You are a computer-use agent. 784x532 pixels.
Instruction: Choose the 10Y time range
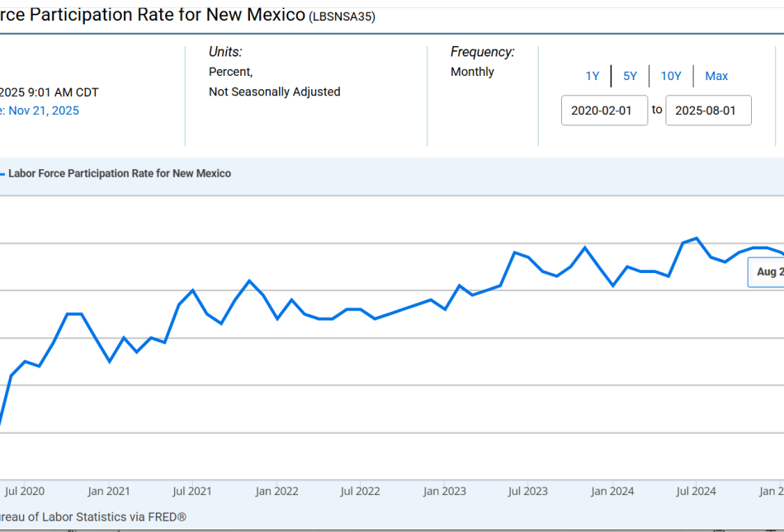coord(671,76)
